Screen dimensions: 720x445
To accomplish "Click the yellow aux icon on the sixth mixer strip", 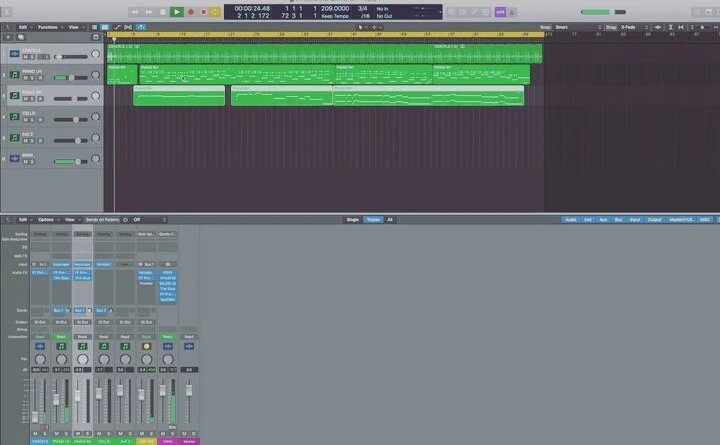I will (146, 346).
